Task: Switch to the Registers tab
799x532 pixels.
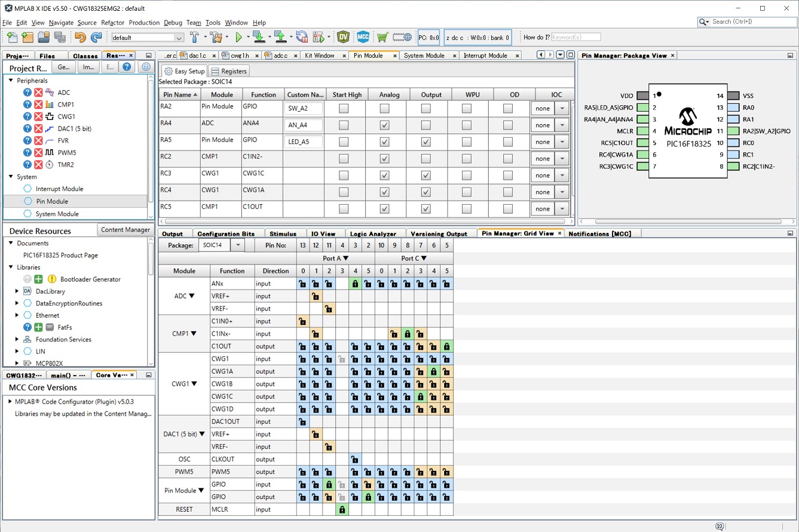Action: [x=229, y=71]
